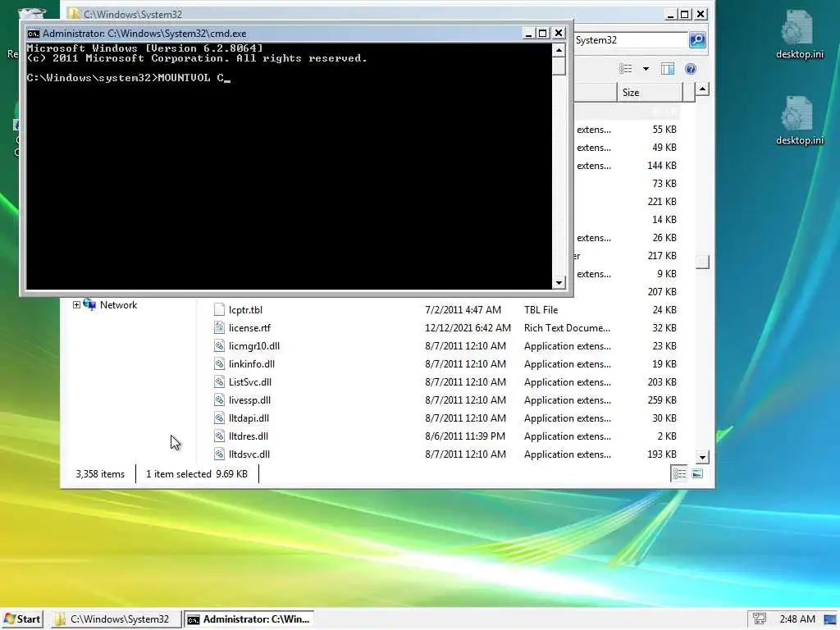Click the 3,358 items status text
Image resolution: width=840 pixels, height=630 pixels.
100,474
